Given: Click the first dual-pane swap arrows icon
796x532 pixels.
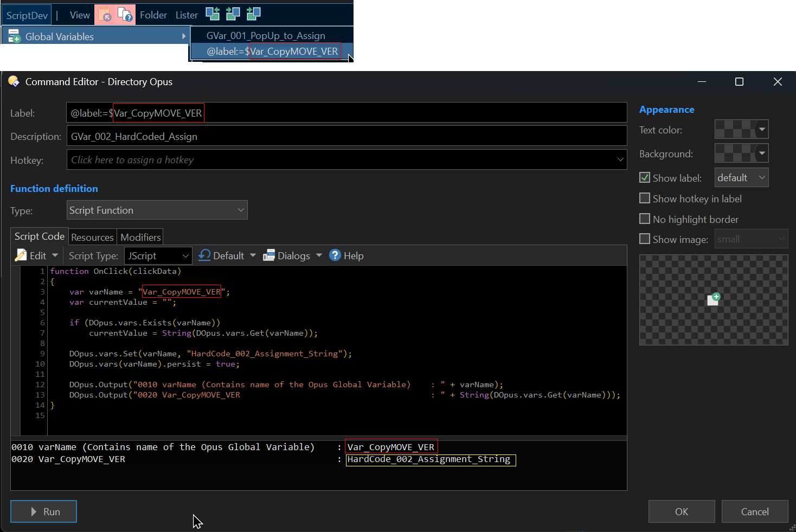Looking at the screenshot, I should pyautogui.click(x=213, y=14).
